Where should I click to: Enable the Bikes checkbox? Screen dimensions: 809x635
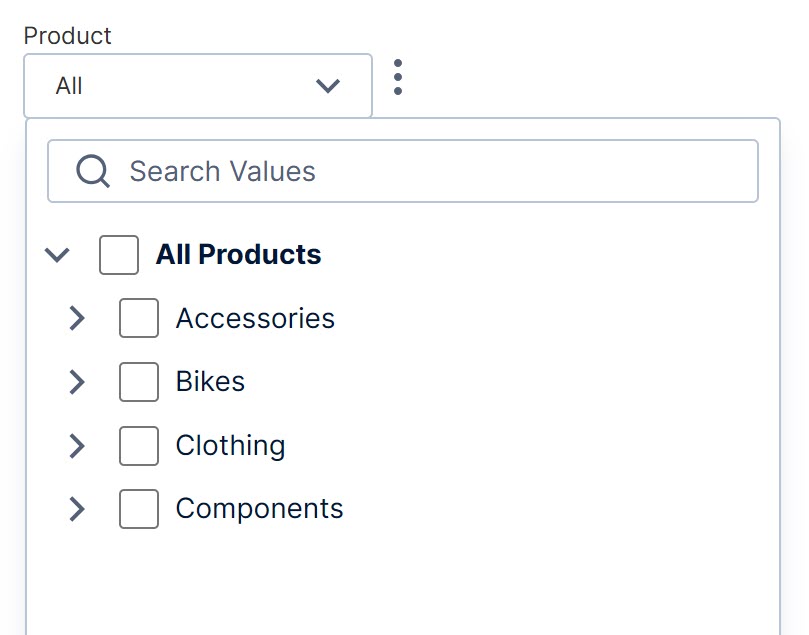click(139, 382)
